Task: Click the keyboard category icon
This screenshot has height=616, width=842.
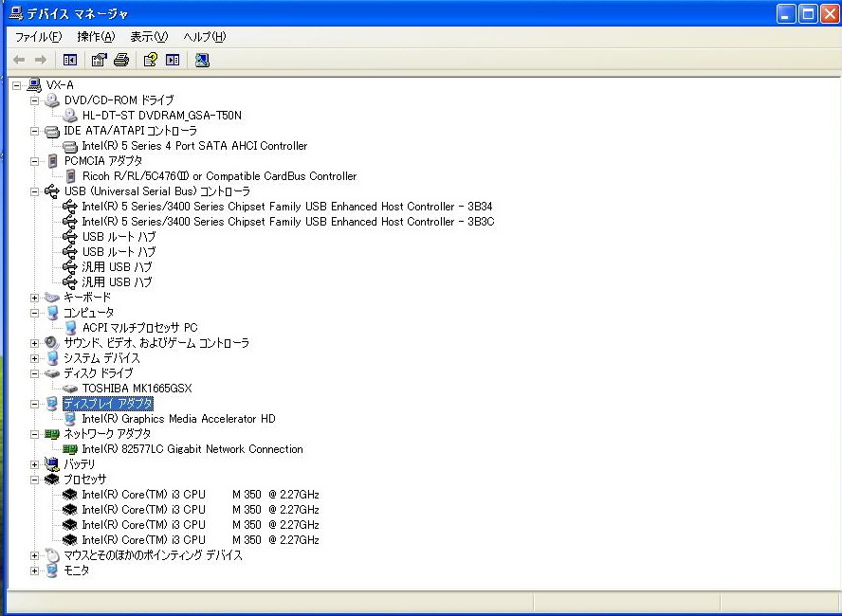Action: 51,298
